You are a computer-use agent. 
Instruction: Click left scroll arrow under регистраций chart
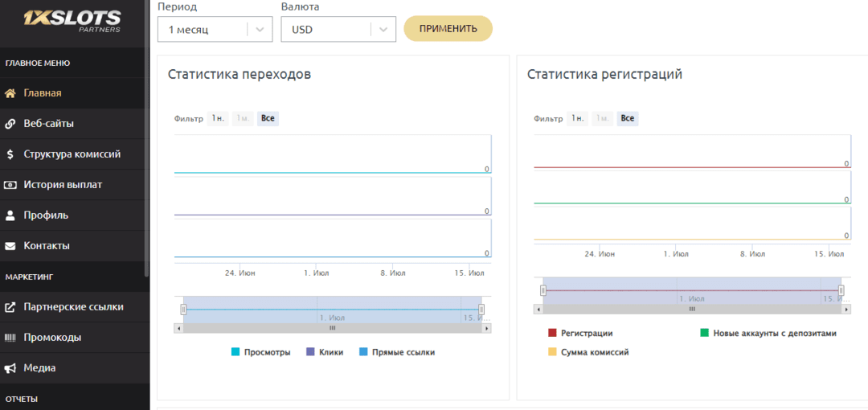click(x=538, y=310)
